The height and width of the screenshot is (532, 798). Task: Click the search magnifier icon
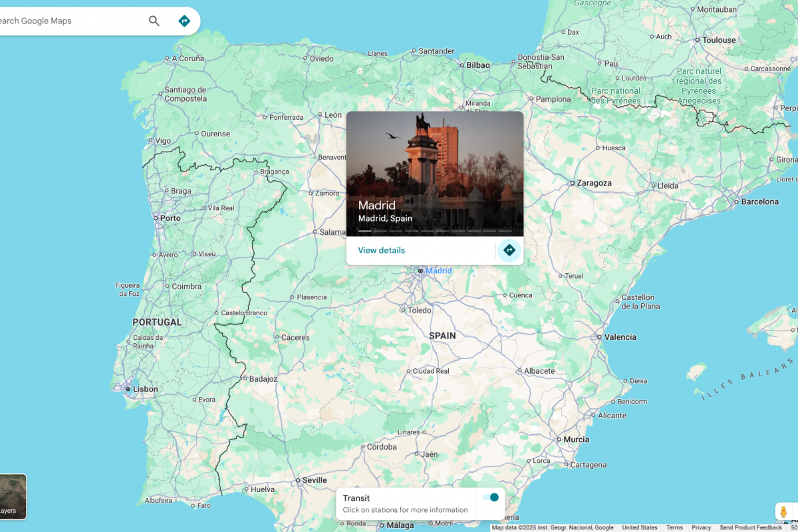154,21
